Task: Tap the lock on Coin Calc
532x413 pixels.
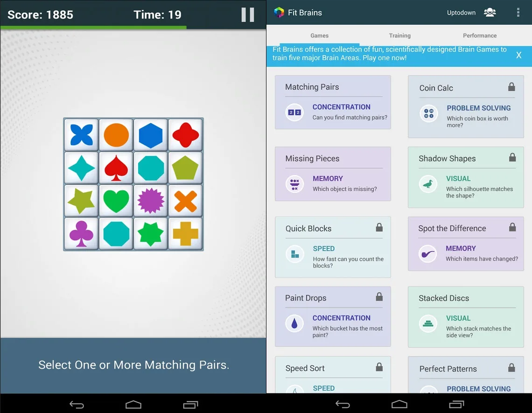Action: (x=511, y=87)
